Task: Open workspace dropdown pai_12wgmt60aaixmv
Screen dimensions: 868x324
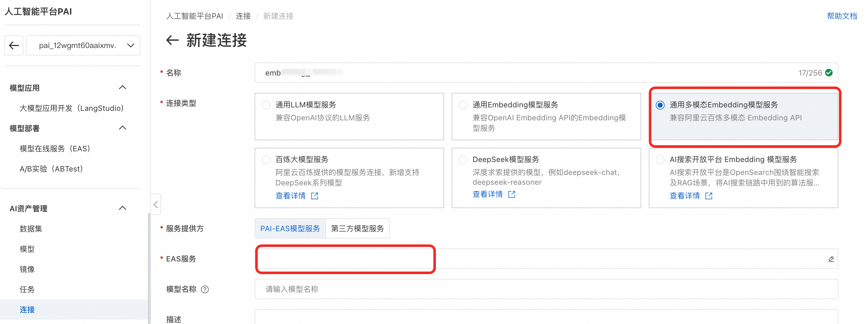Action: pyautogui.click(x=83, y=45)
